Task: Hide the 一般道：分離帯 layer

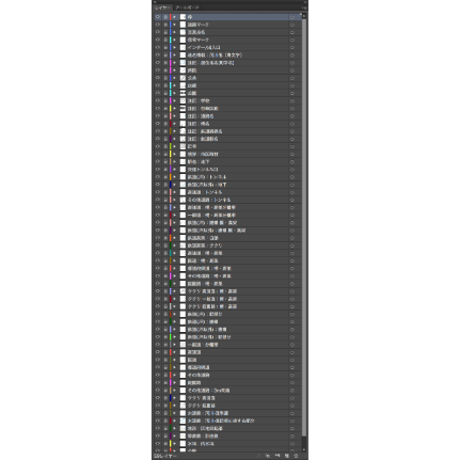Action: click(158, 345)
